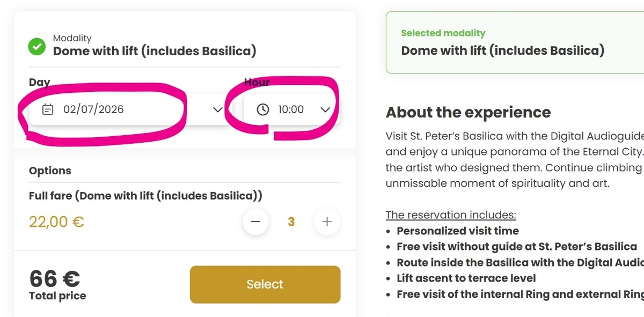Image resolution: width=644 pixels, height=317 pixels.
Task: Open the 10:00 time selector
Action: point(292,109)
